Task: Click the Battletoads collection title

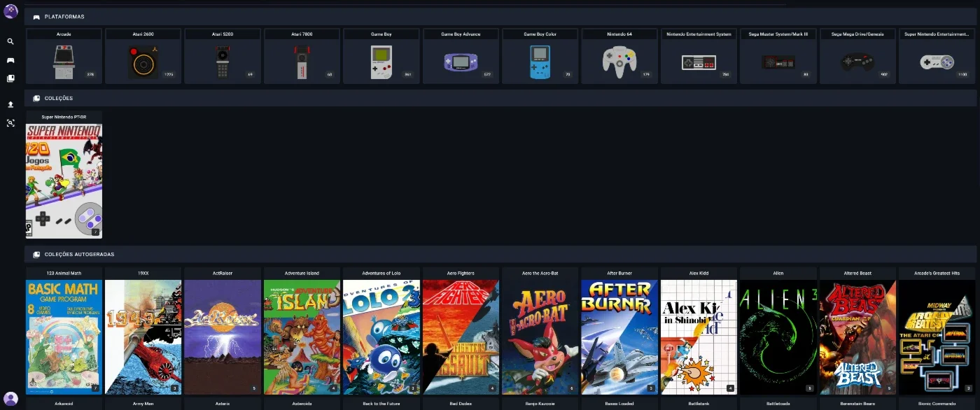Action: 778,404
